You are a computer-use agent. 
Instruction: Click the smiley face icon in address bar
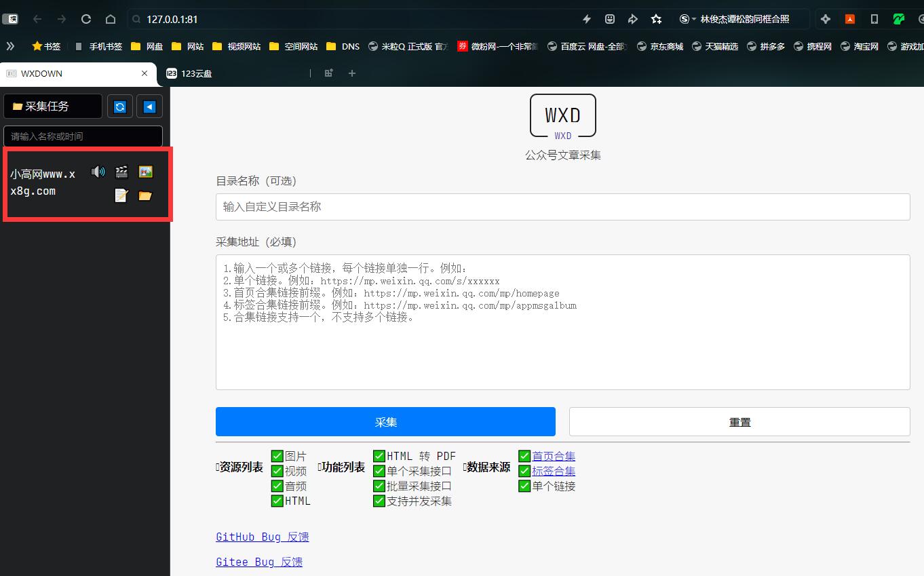610,19
